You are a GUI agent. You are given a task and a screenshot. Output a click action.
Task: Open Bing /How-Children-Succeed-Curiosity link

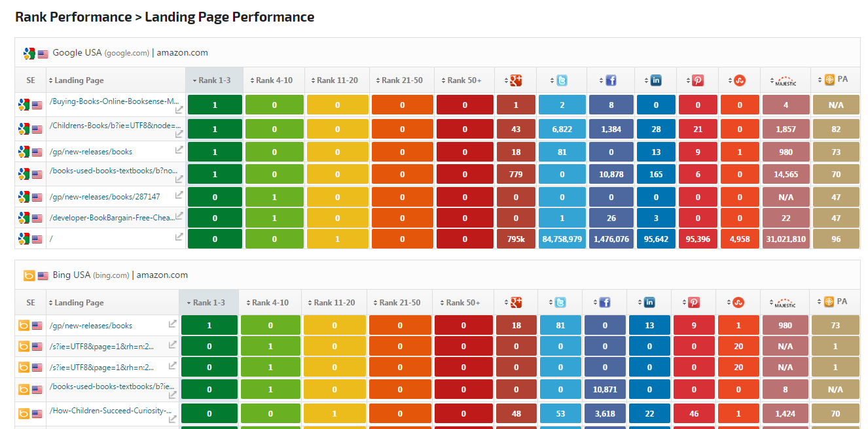111,411
